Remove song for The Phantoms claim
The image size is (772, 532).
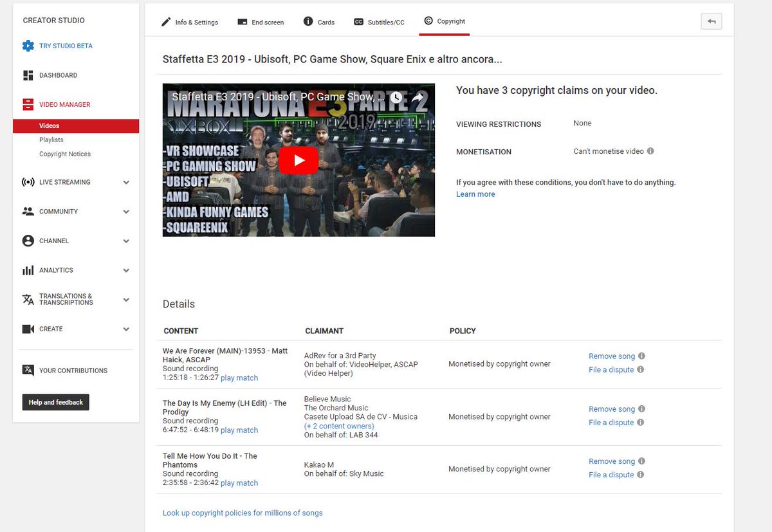point(612,461)
